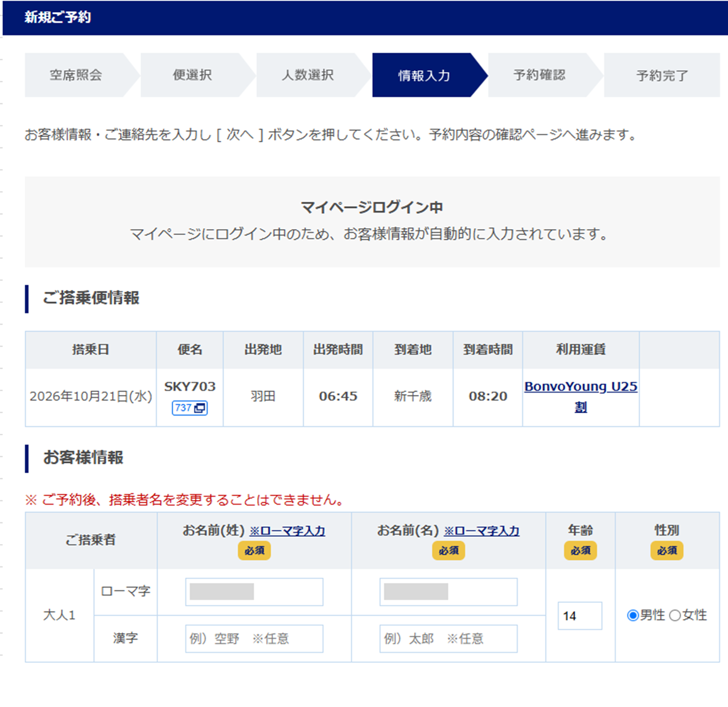Open the BonvoYoung U25 割 fare link
This screenshot has width=728, height=707.
[x=580, y=397]
